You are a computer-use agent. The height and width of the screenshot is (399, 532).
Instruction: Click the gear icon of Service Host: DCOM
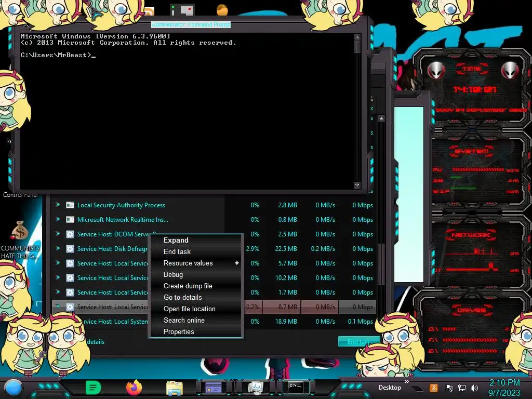coord(70,234)
